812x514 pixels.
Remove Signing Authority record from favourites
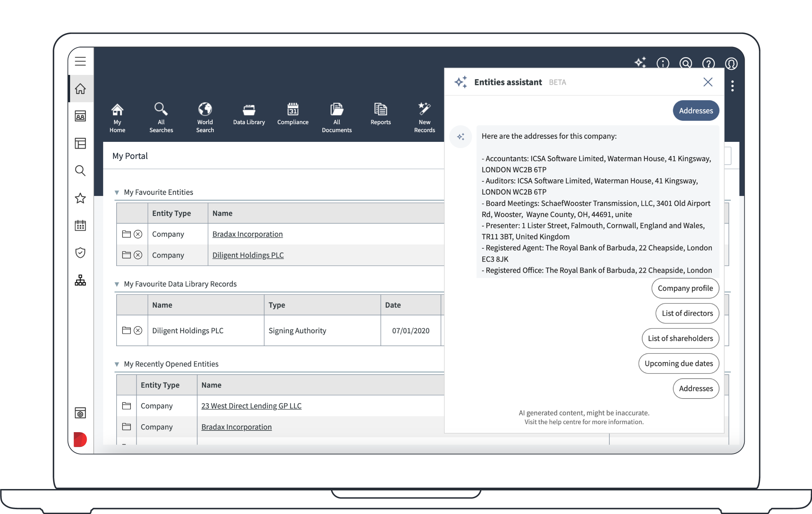[138, 331]
